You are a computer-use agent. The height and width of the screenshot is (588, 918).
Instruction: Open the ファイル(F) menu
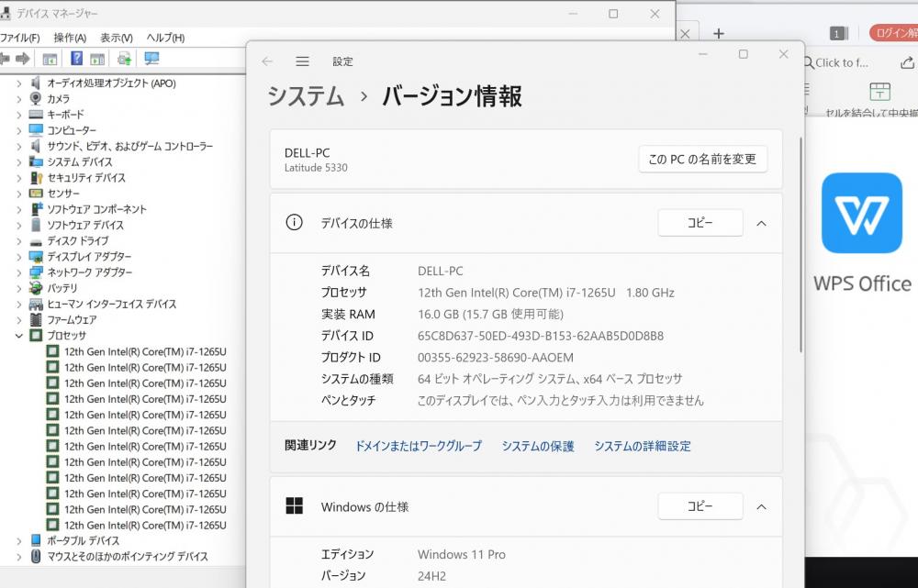tap(20, 38)
